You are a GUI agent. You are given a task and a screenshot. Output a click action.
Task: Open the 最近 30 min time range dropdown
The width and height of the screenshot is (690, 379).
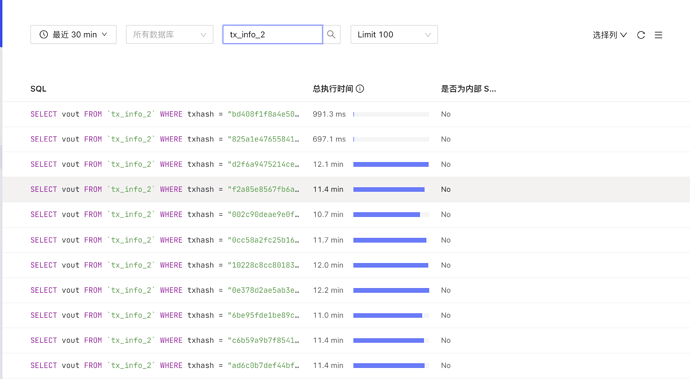73,34
